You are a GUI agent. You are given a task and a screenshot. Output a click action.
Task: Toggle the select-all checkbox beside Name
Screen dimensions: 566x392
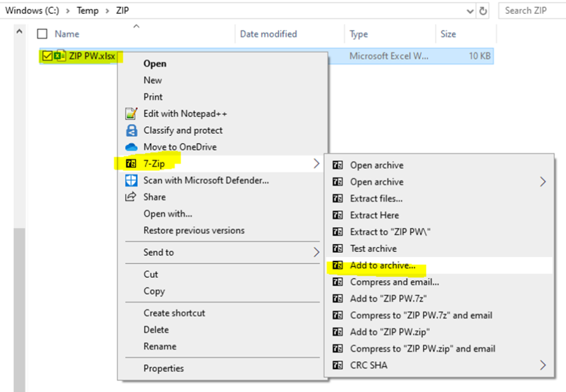[42, 34]
